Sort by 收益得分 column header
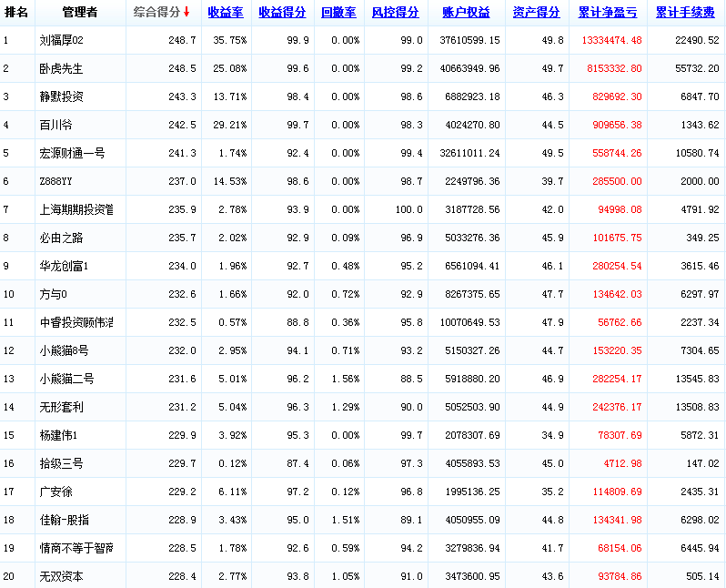This screenshot has width=726, height=588. (x=282, y=13)
